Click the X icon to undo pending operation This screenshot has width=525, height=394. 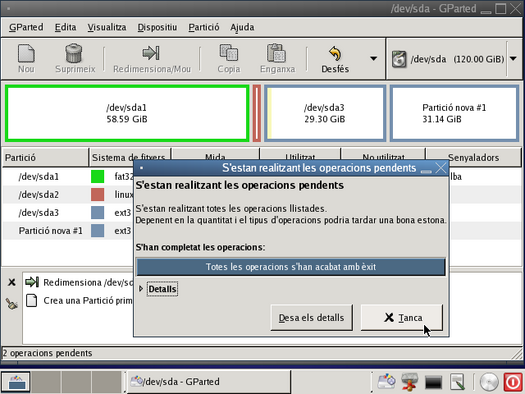[11, 283]
